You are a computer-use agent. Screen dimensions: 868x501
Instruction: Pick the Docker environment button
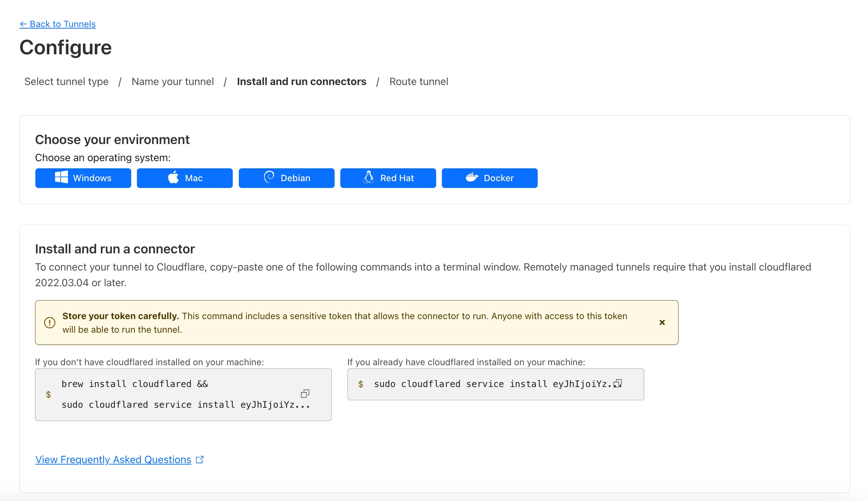tap(490, 178)
